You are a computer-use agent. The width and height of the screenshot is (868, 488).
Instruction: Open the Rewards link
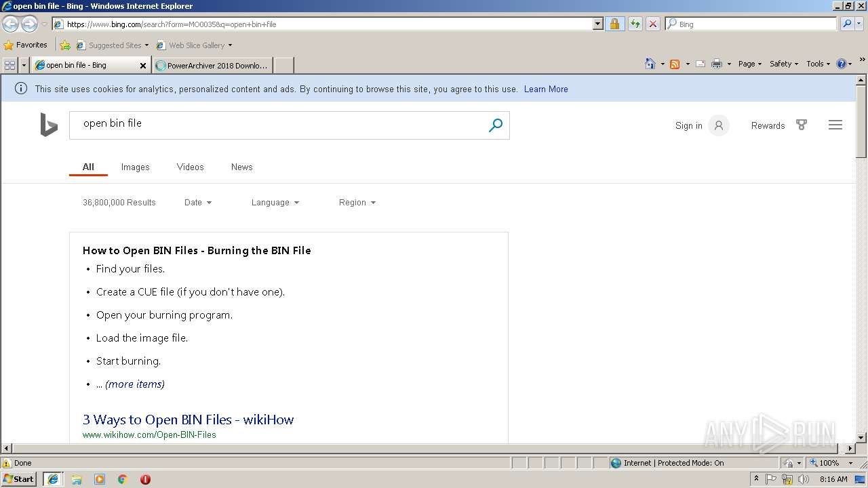pyautogui.click(x=768, y=125)
